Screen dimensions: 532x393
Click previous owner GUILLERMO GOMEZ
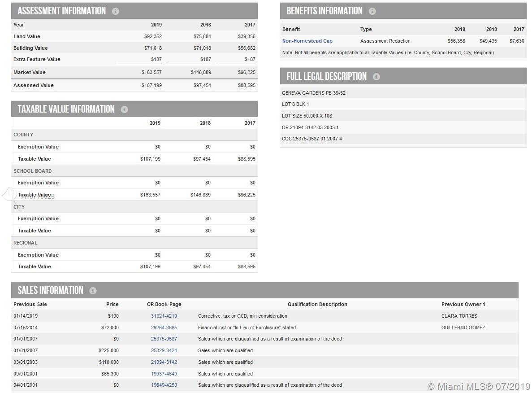pos(463,327)
